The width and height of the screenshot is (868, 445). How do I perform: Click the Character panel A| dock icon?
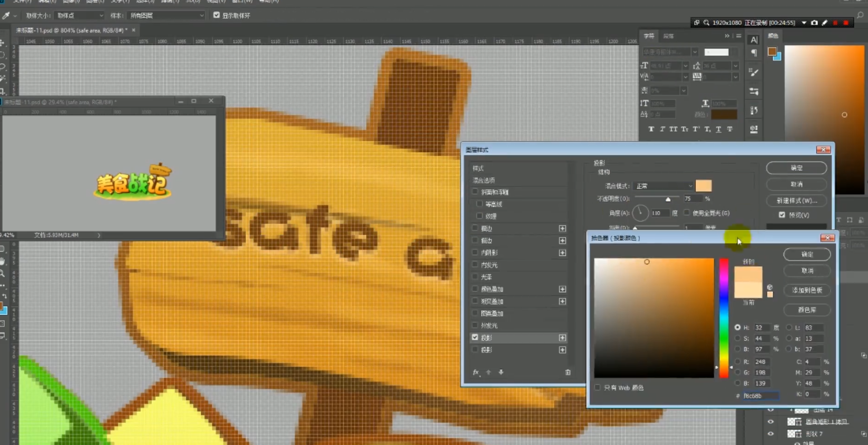coord(754,40)
